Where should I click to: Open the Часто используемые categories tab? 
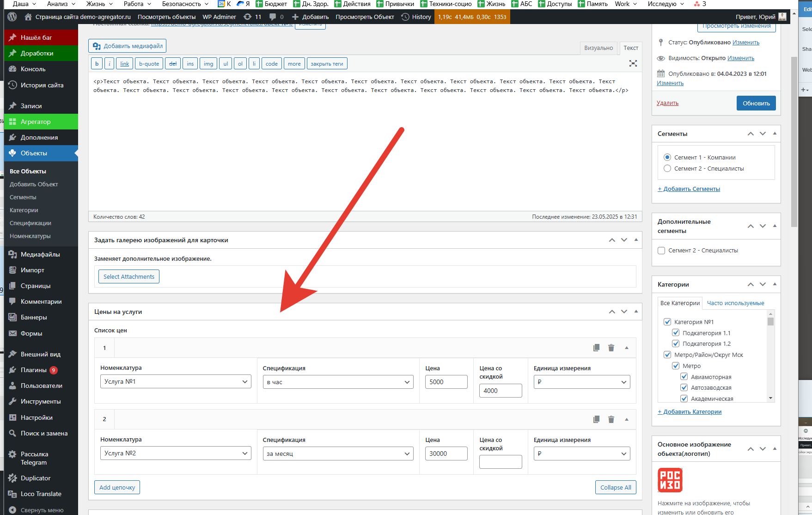[735, 303]
